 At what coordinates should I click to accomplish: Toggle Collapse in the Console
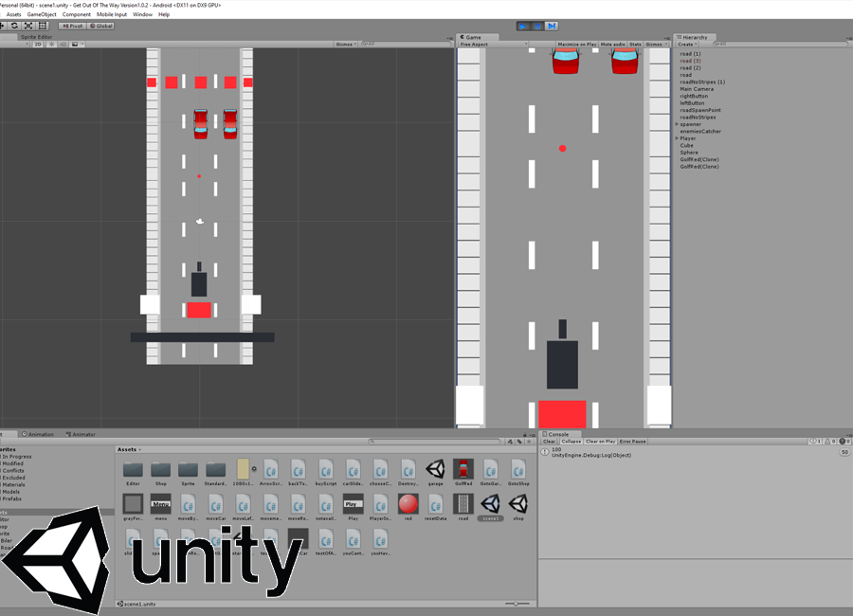pyautogui.click(x=572, y=441)
